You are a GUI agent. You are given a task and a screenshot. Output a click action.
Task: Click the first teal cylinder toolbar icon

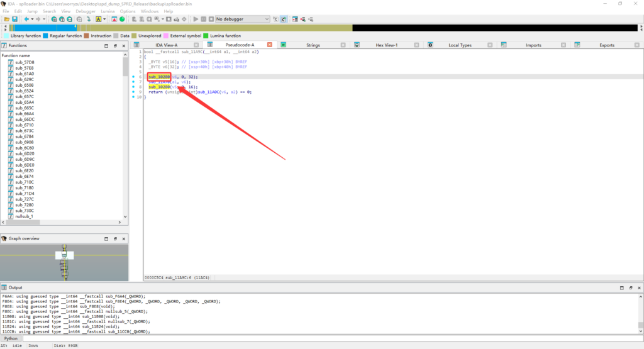(x=54, y=19)
